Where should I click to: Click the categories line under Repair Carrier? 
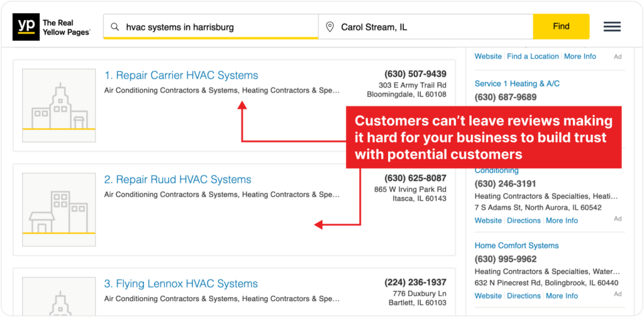[222, 90]
